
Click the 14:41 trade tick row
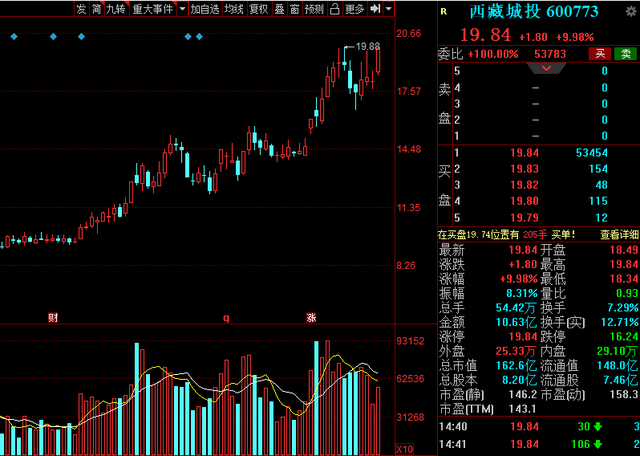(x=539, y=444)
